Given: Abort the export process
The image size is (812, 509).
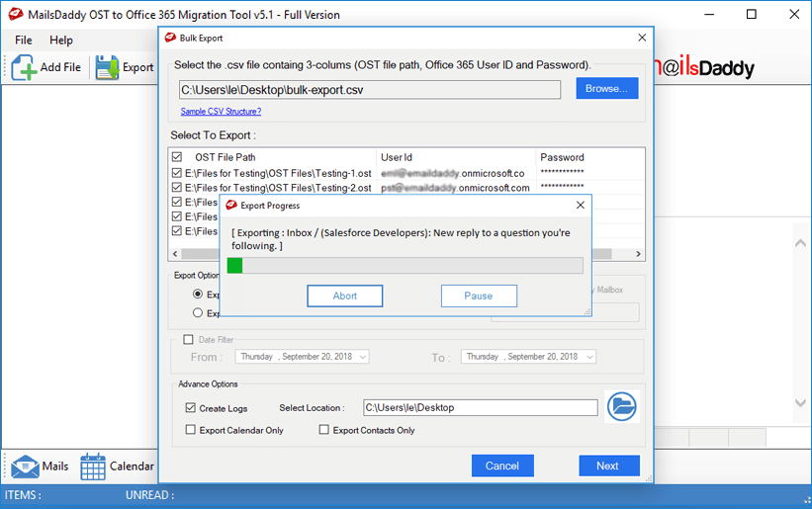Looking at the screenshot, I should pyautogui.click(x=345, y=296).
